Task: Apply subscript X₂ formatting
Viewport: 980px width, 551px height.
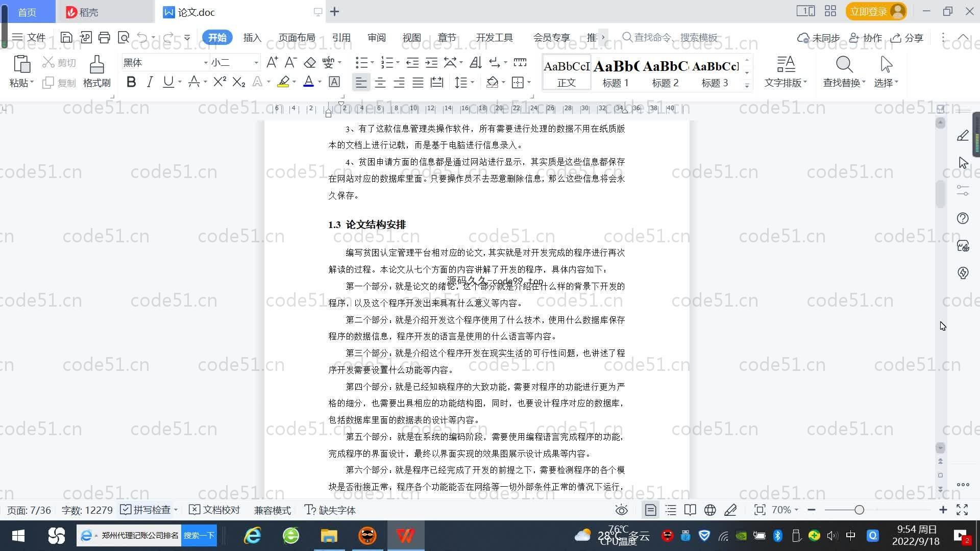Action: [x=238, y=82]
